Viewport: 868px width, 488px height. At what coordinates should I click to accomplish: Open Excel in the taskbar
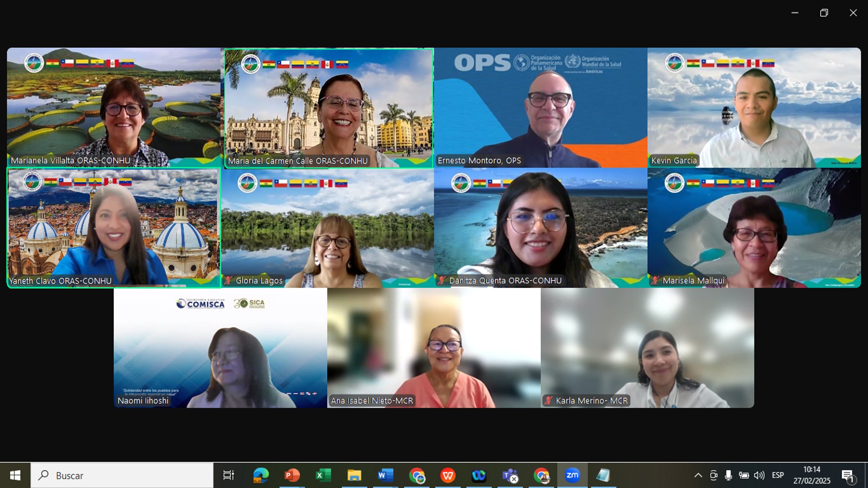point(323,475)
